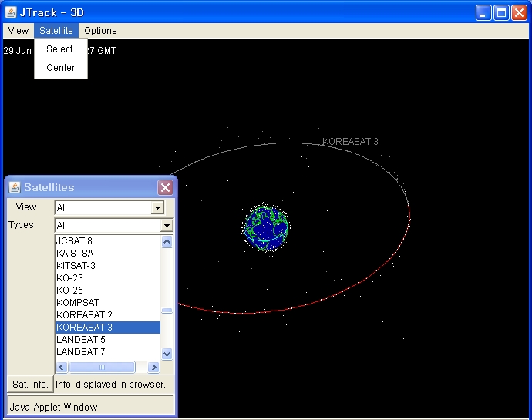Minimize the JTrack 3D window
Screen dimensions: 532x420
click(483, 13)
